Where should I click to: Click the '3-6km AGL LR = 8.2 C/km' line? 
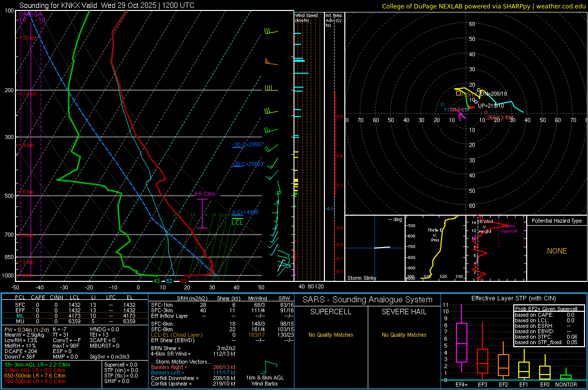coord(35,370)
